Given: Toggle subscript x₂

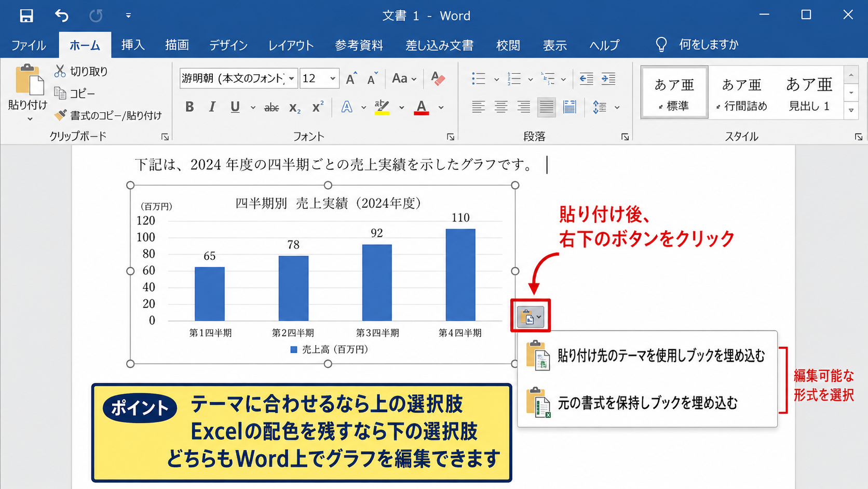Looking at the screenshot, I should [295, 108].
